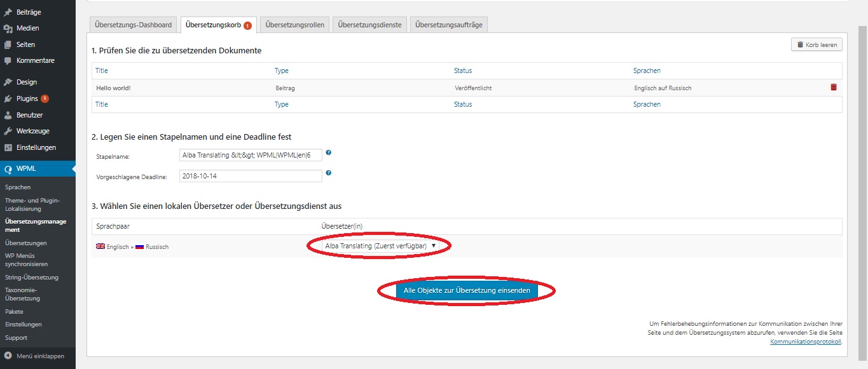Screen dimensions: 868x369
Task: Sort documents by Status column header
Action: [x=462, y=70]
